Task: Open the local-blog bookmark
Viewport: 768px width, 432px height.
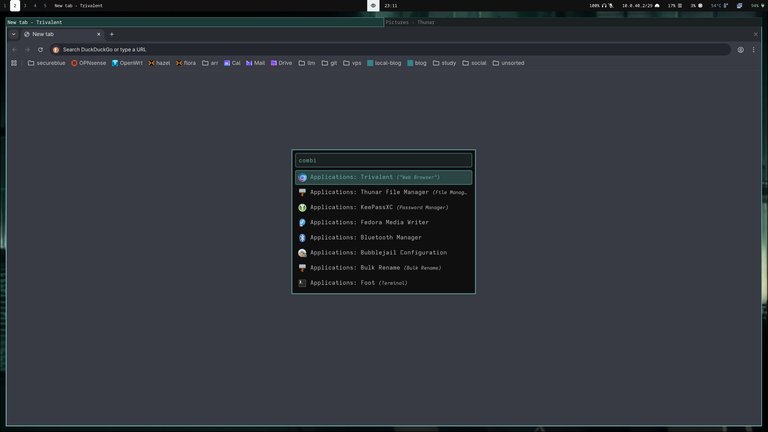Action: pos(384,63)
